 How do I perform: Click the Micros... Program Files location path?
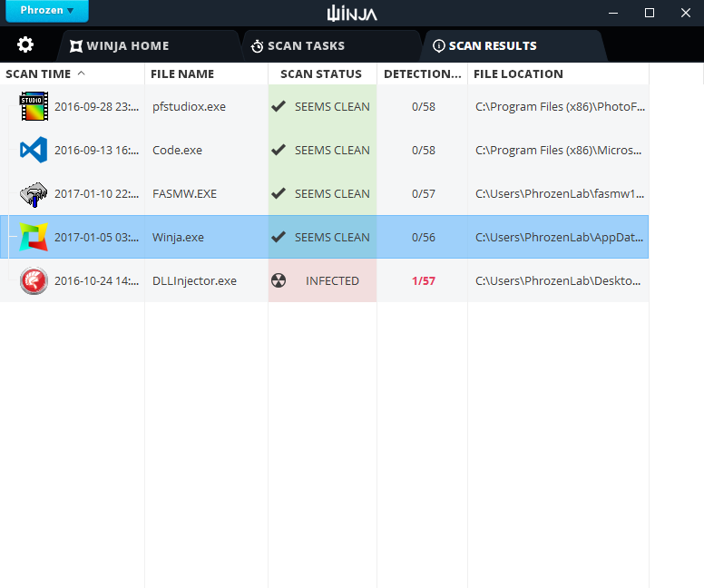(x=558, y=150)
